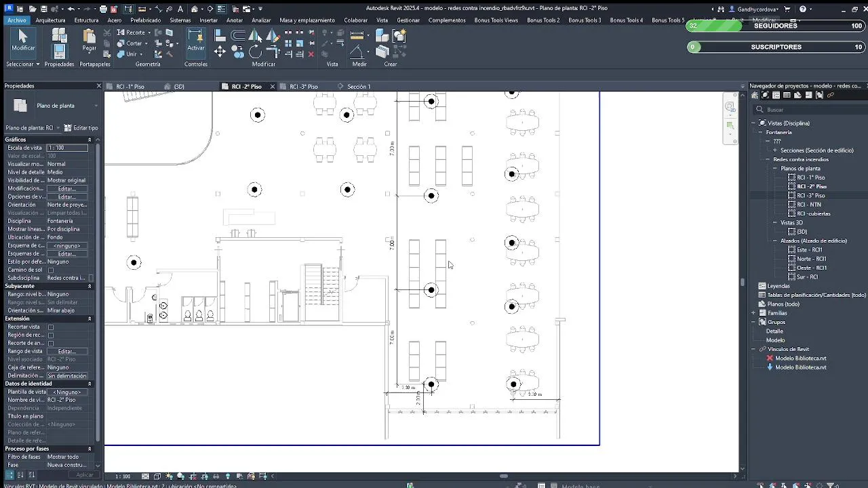The image size is (868, 488).
Task: Select RCI - NTN in project browser
Action: (x=808, y=205)
